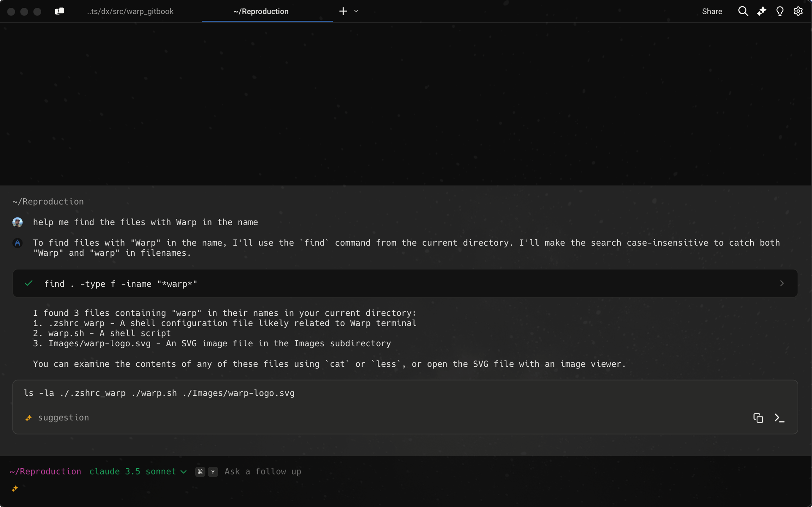Run suggested command in terminal icon
Image resolution: width=812 pixels, height=507 pixels.
(x=779, y=418)
